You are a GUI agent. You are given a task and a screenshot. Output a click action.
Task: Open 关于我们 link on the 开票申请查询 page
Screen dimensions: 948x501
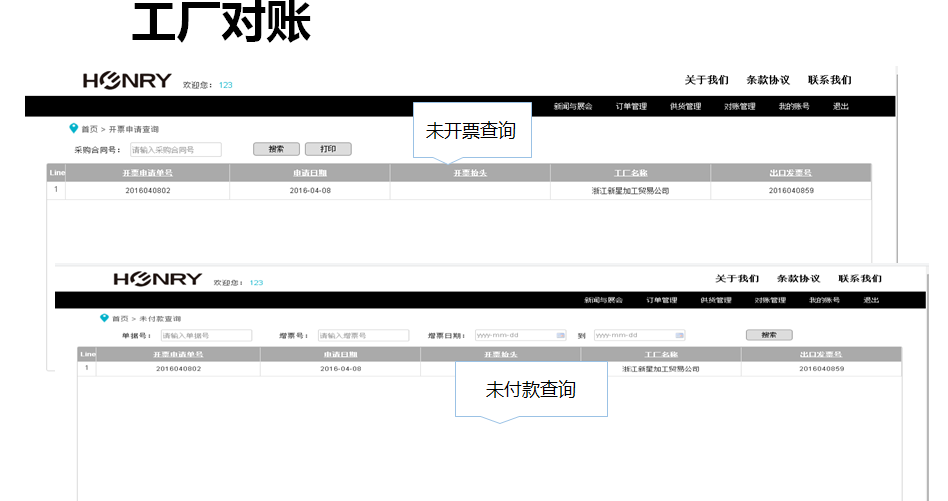pyautogui.click(x=707, y=80)
